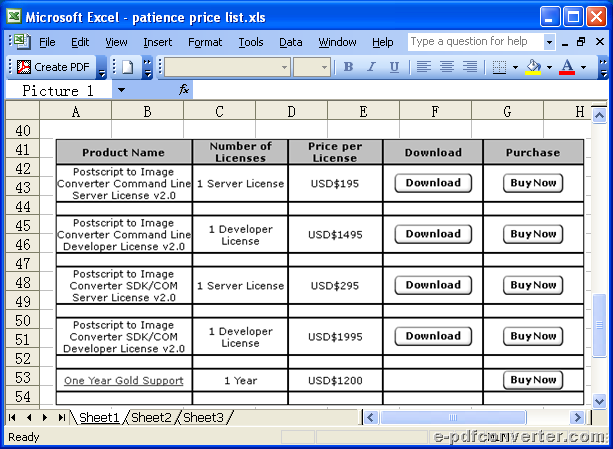The width and height of the screenshot is (613, 449).
Task: Click the horizontal scrollbar right arrow
Action: coord(577,417)
